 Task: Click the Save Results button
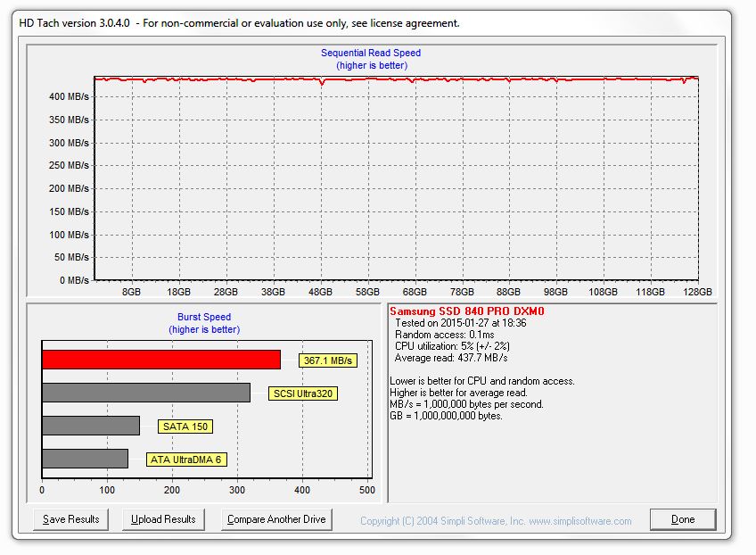(71, 519)
